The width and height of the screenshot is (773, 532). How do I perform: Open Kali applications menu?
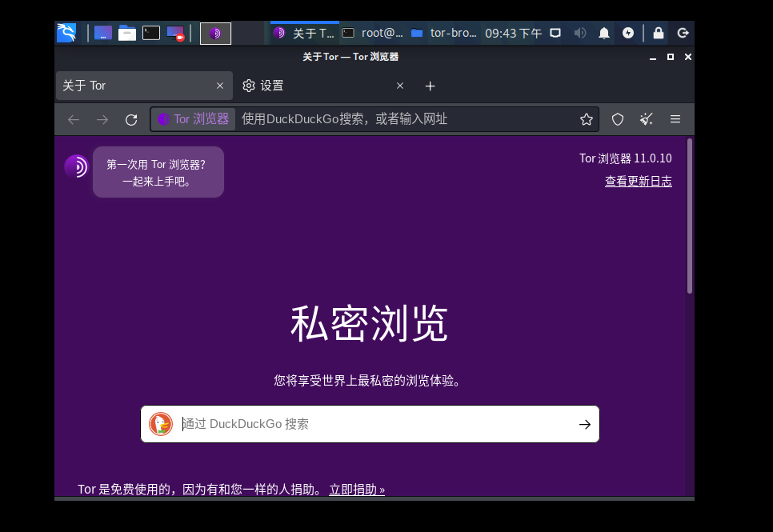click(x=66, y=33)
